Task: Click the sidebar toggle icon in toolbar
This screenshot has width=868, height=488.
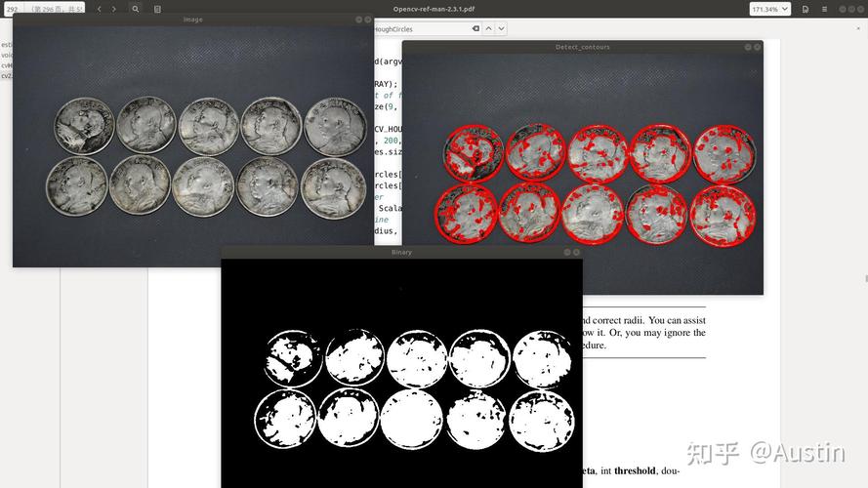Action: tap(158, 9)
